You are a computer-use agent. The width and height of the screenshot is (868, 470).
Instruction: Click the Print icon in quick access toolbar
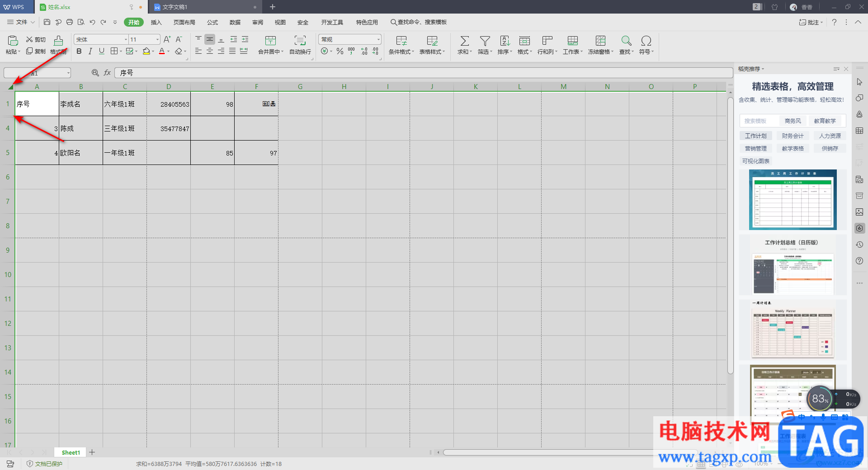coord(70,22)
